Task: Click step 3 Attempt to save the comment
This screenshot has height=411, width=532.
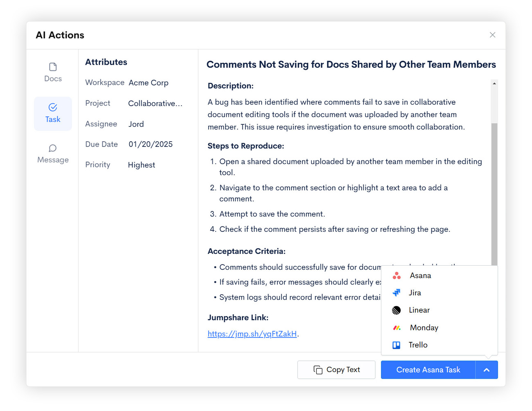Action: pyautogui.click(x=272, y=214)
